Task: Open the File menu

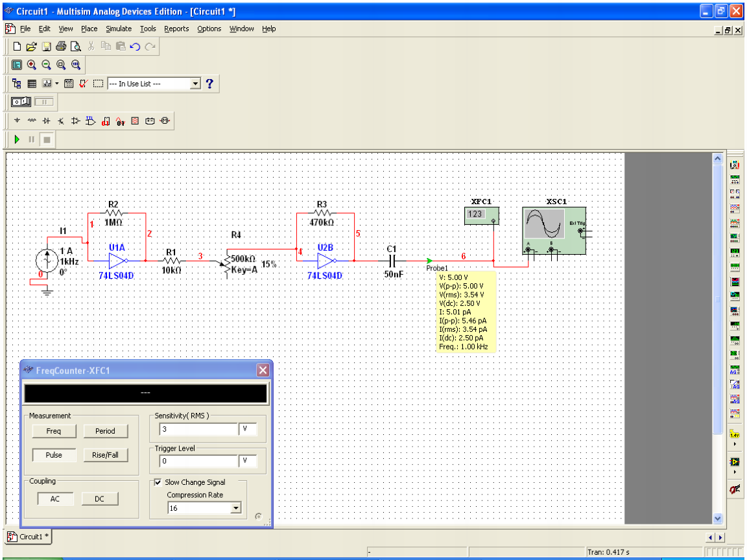Action: (x=25, y=29)
